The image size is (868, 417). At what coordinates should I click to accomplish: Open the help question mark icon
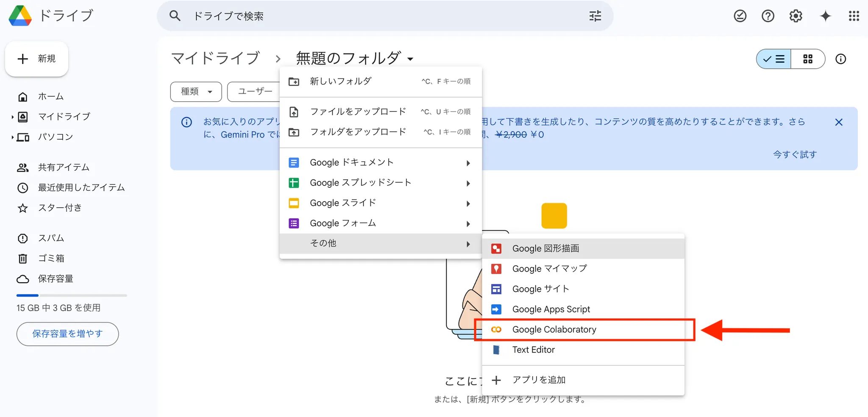(x=768, y=16)
